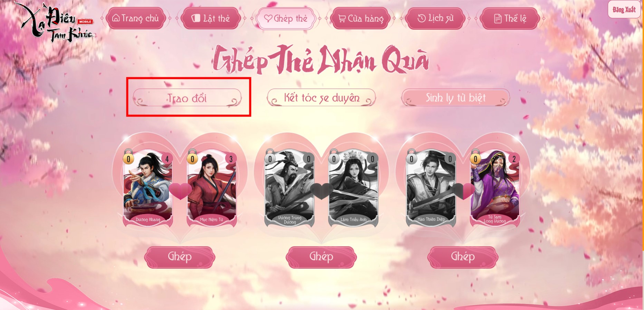Screen dimensions: 644x310
Task: Click the Xạ Điêu Tam Khúc game logo
Action: pyautogui.click(x=55, y=22)
